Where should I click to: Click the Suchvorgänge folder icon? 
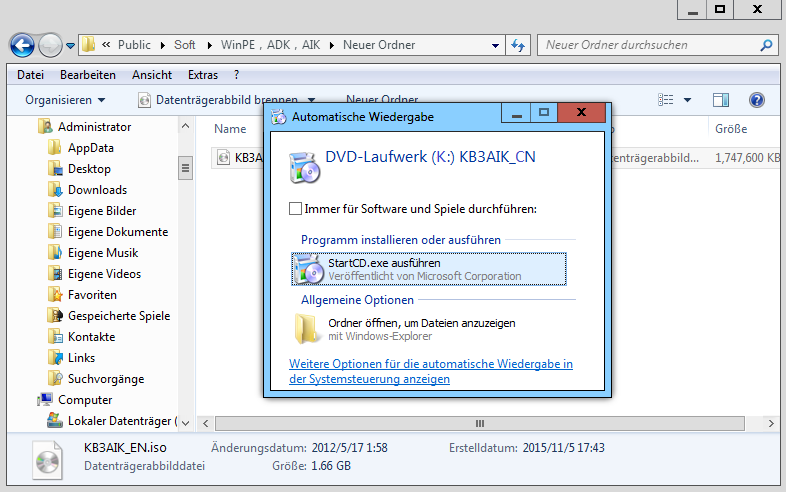55,379
